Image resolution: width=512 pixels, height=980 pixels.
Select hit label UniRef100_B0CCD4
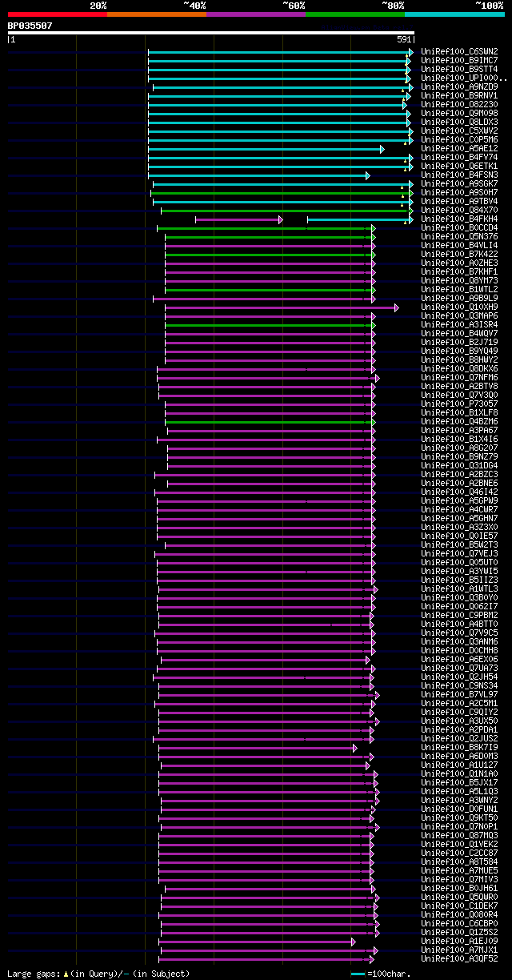(x=459, y=227)
